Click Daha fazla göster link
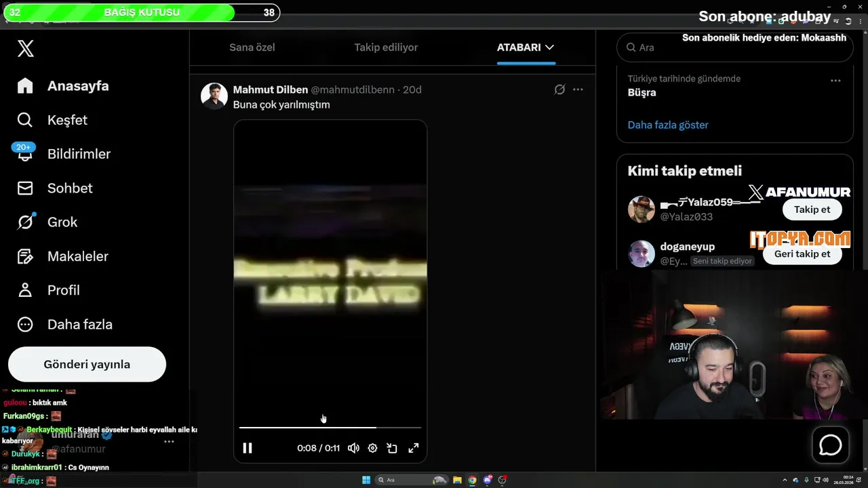This screenshot has width=868, height=488. coord(668,125)
